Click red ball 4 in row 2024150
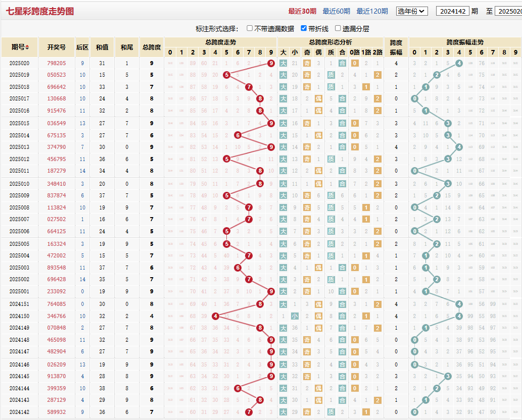This screenshot has width=522, height=420. pos(215,316)
